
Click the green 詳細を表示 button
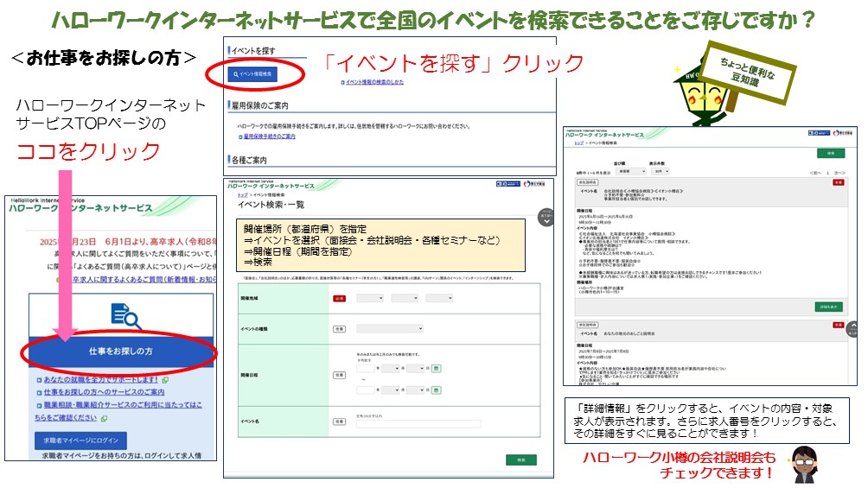pos(829,307)
